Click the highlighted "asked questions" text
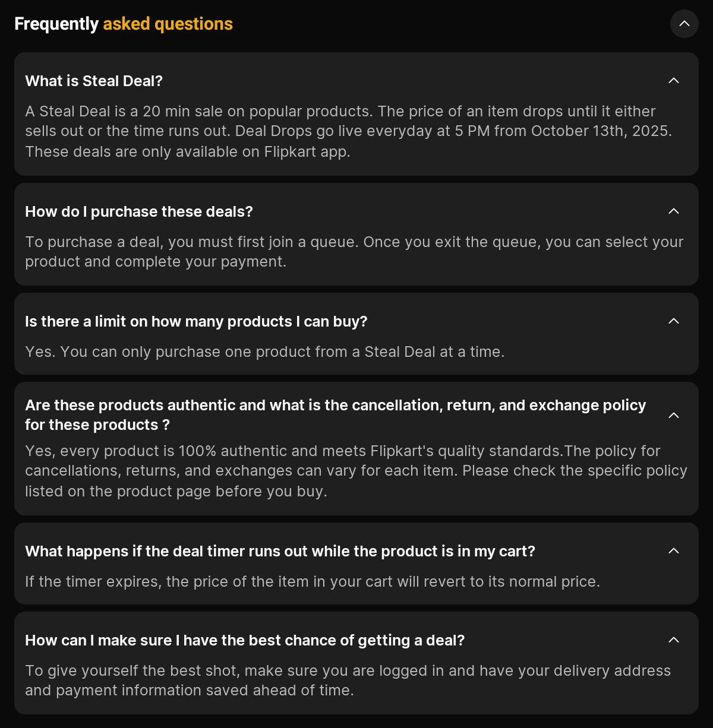Image resolution: width=713 pixels, height=728 pixels. tap(168, 24)
